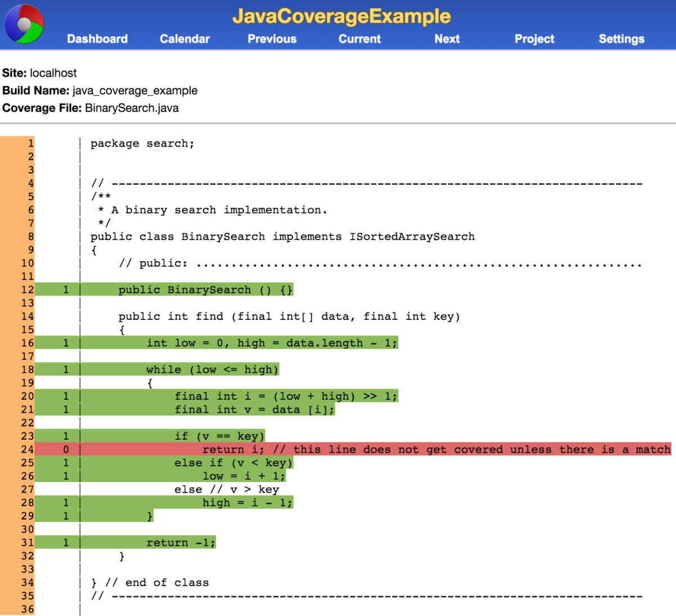This screenshot has width=676, height=616.
Task: Click the java_coverage_example build name
Action: 134,90
